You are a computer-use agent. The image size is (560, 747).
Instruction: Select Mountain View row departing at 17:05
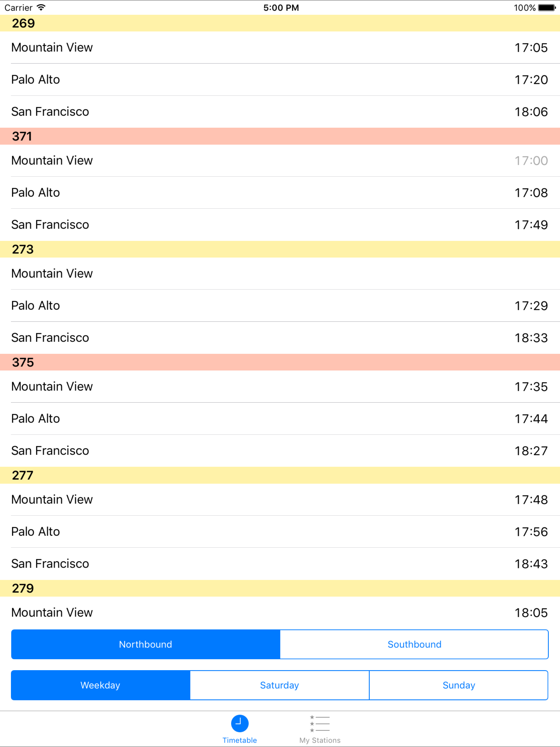pos(280,47)
